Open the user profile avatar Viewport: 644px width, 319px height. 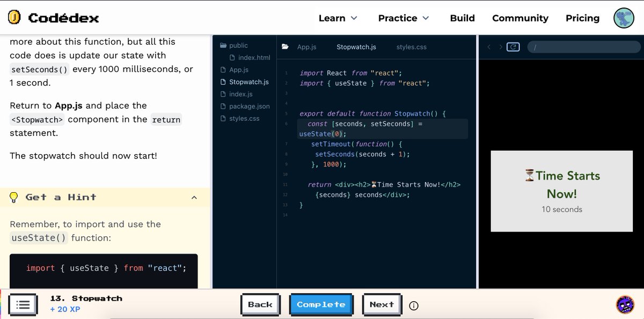(x=624, y=18)
